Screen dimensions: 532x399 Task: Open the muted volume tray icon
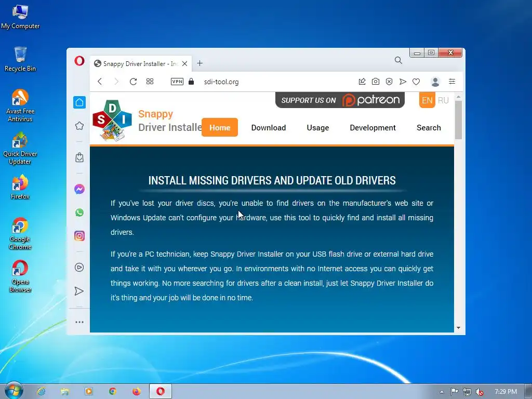point(480,392)
